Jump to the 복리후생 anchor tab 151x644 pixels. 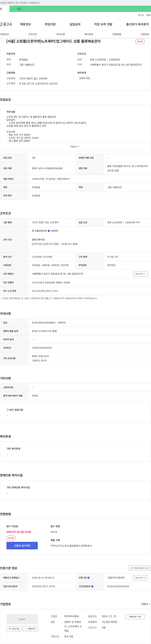point(89,34)
